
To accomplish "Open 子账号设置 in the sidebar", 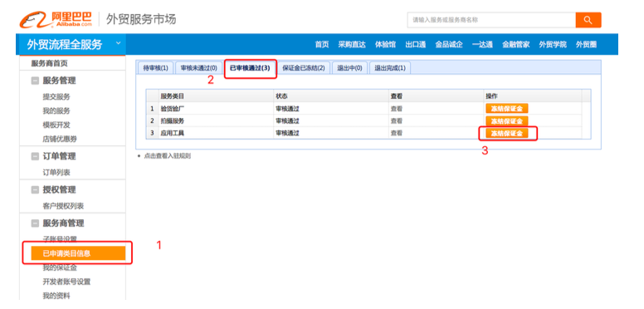I will (60, 239).
